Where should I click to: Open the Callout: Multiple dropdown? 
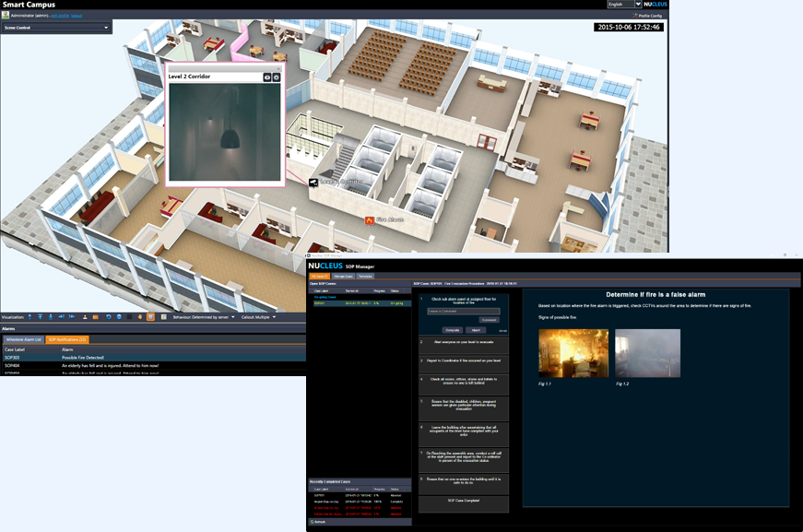259,317
